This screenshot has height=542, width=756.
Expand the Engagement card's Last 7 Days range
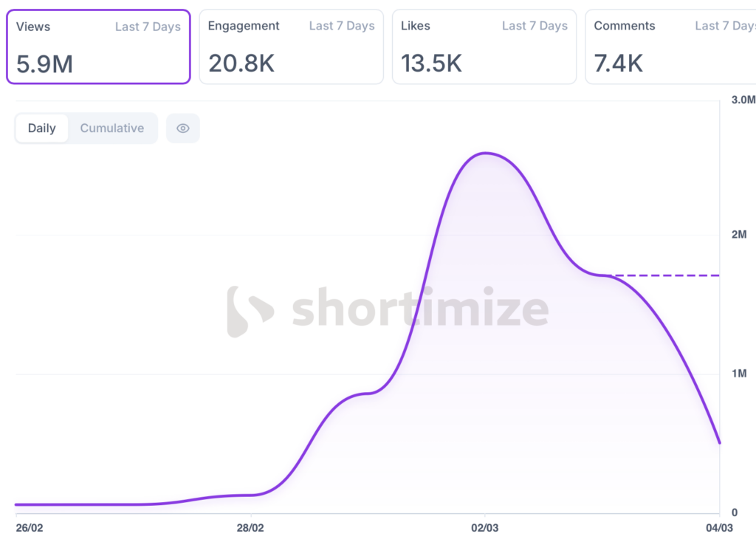coord(342,27)
